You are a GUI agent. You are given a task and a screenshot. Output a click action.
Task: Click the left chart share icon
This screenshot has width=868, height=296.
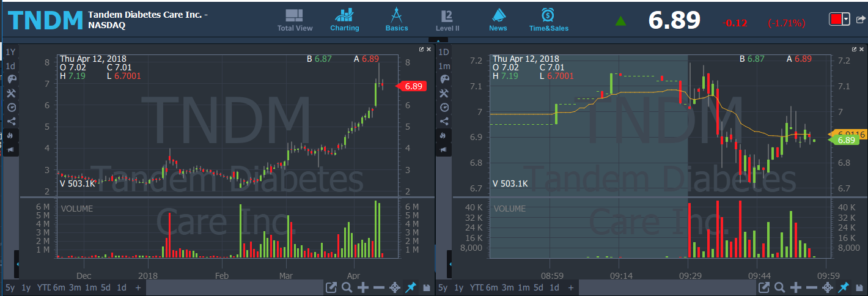11,121
